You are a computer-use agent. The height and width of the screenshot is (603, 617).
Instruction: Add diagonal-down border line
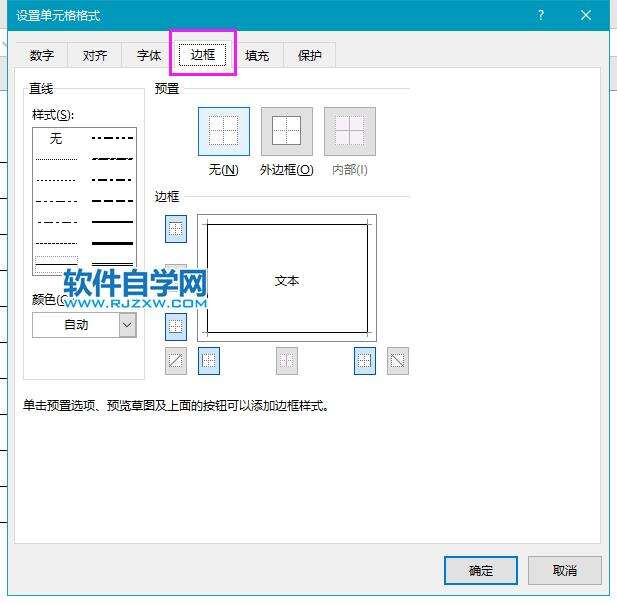pyautogui.click(x=398, y=361)
